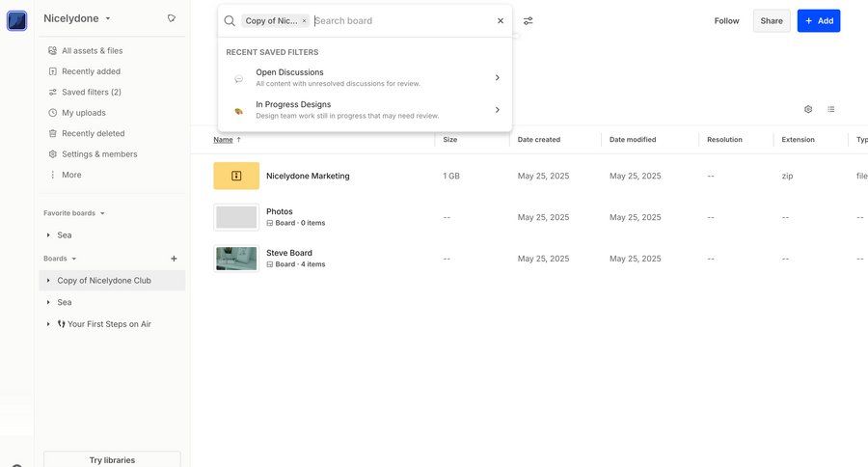The width and height of the screenshot is (868, 467).
Task: Click the In Progress Designs palette icon
Action: pyautogui.click(x=238, y=111)
